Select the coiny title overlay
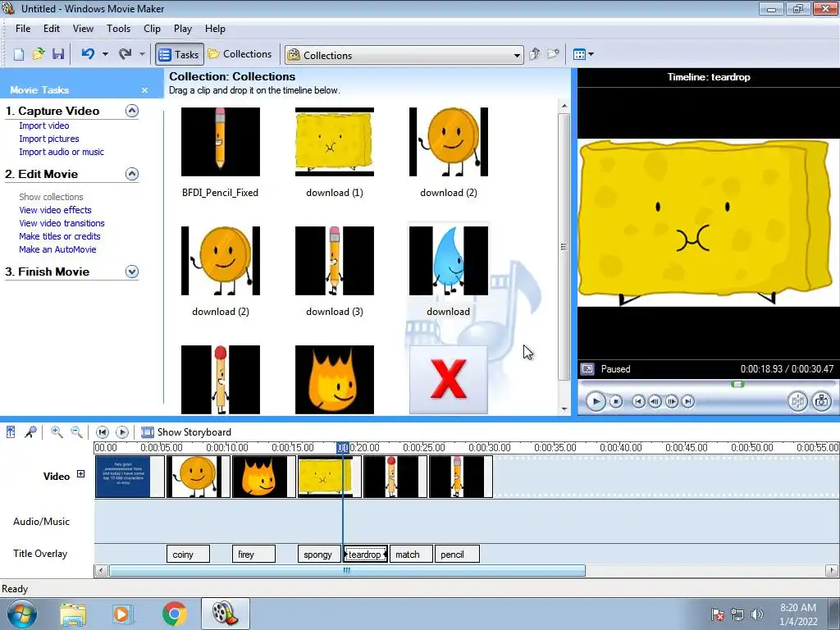This screenshot has width=840, height=630. (188, 554)
